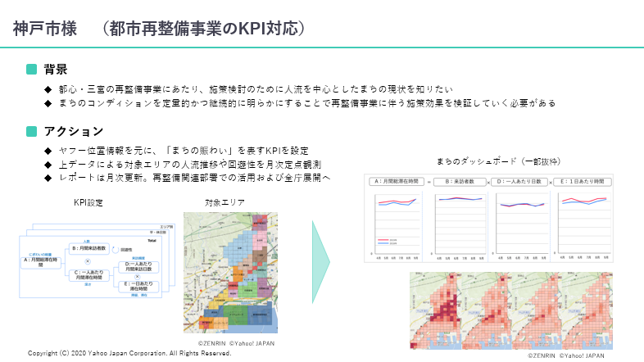Select the E：一日あたり滞在時間 KPI box

tap(140, 287)
